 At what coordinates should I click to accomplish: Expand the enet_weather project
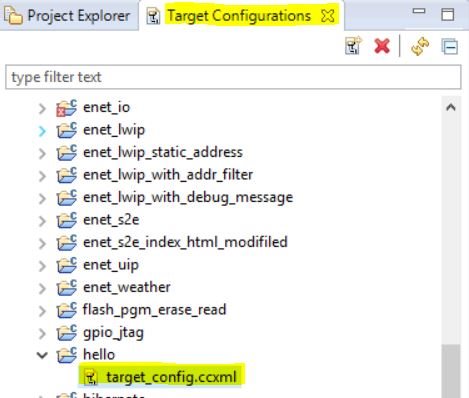[x=42, y=288]
